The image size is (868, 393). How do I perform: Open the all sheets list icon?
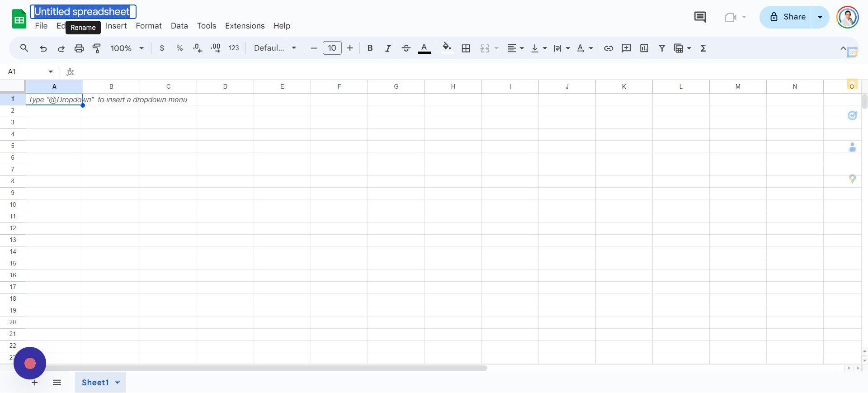pos(57,383)
